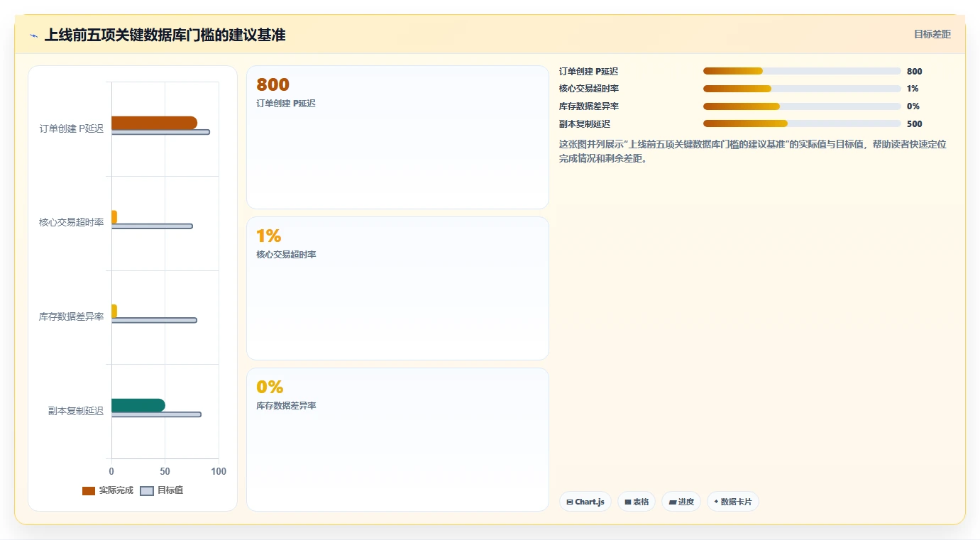Viewport: 980px width, 540px height.
Task: Click the 表格 chip
Action: point(637,502)
